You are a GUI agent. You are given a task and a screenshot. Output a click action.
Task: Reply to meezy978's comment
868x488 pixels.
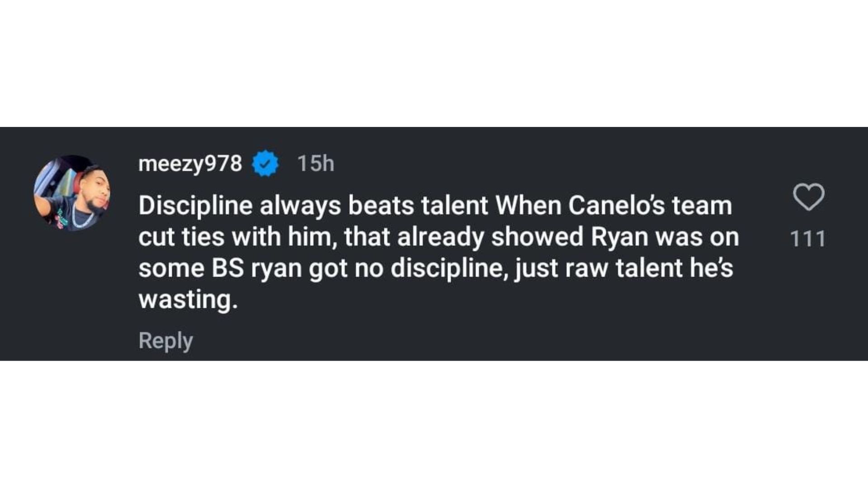click(x=165, y=340)
